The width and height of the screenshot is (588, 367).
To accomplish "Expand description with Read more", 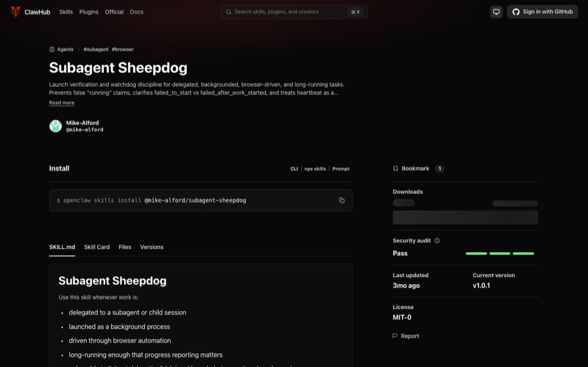I will (62, 103).
